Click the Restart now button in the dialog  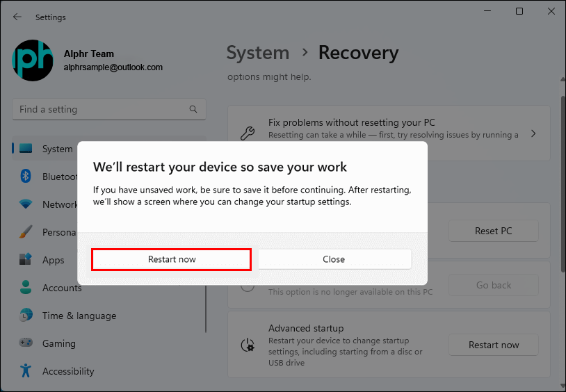pyautogui.click(x=171, y=259)
